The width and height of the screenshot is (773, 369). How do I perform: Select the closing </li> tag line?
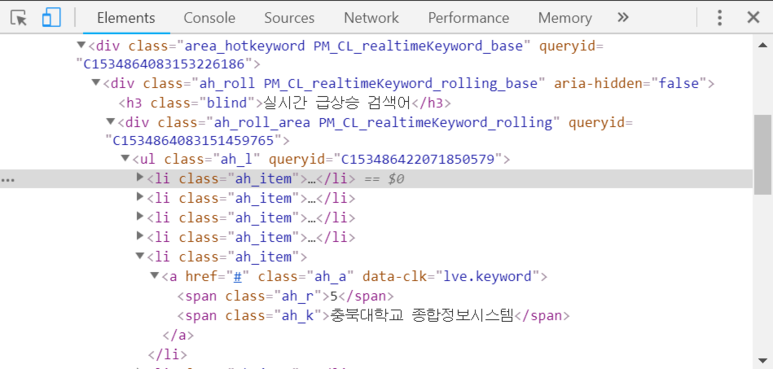(167, 354)
